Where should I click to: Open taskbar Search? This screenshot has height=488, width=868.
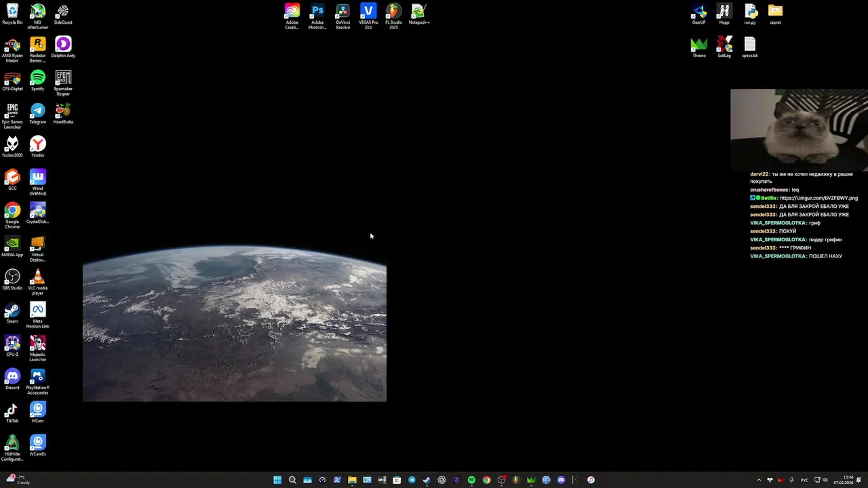pos(292,480)
